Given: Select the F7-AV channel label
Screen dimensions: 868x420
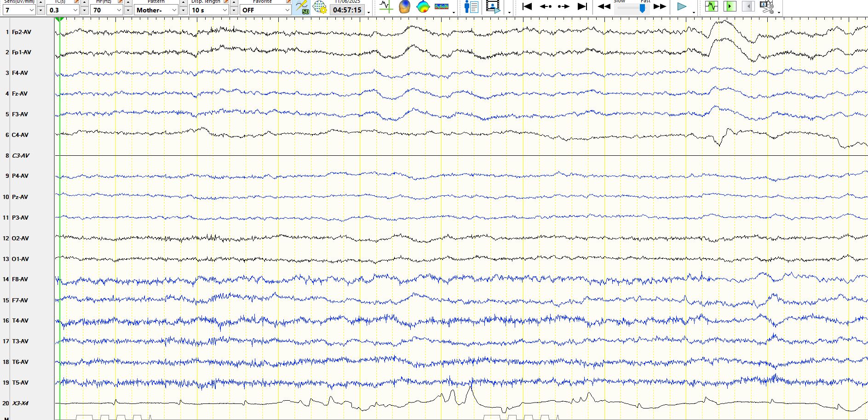Looking at the screenshot, I should click(20, 301).
